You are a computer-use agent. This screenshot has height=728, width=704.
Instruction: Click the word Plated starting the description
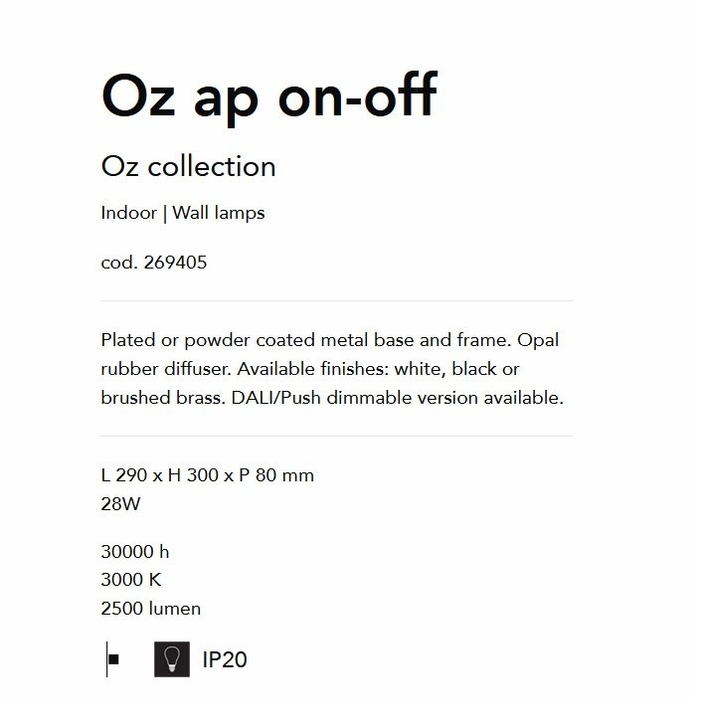click(128, 340)
